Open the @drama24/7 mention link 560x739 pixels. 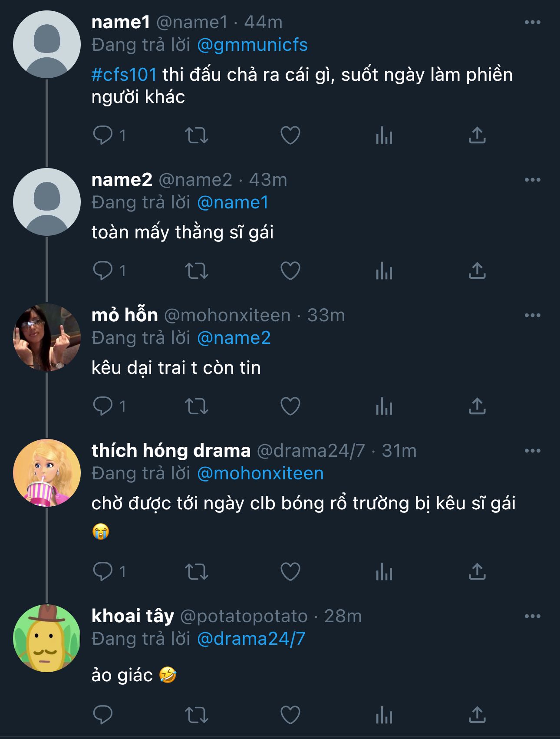tap(251, 639)
